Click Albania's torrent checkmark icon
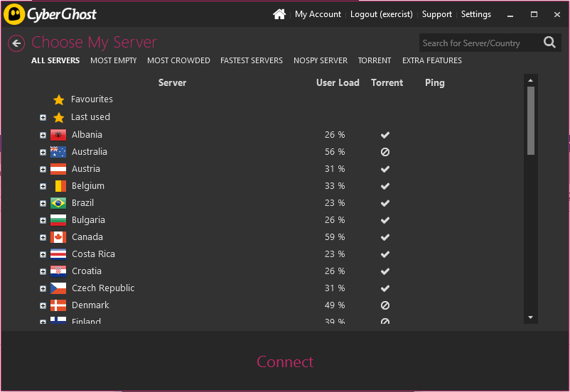570x392 pixels. pyautogui.click(x=385, y=135)
